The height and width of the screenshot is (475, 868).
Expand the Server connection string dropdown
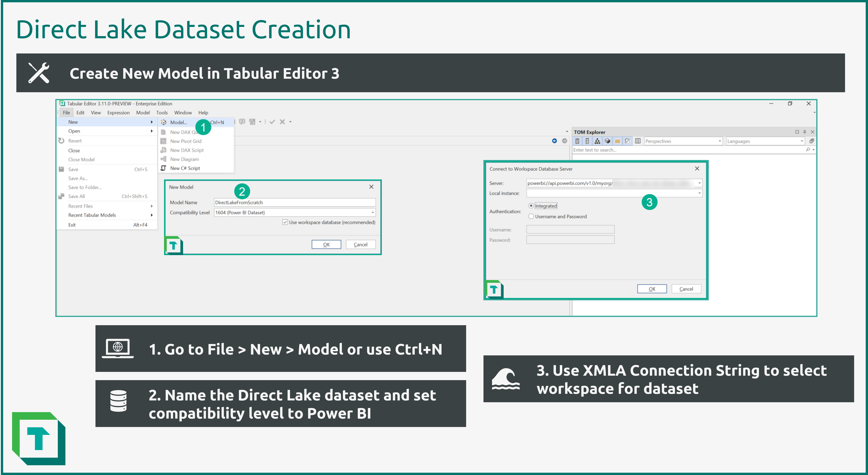pyautogui.click(x=699, y=183)
